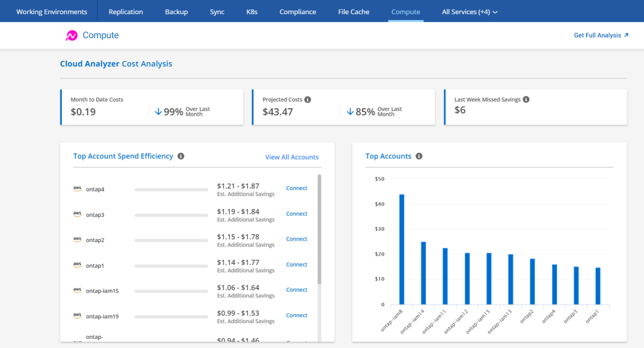Viewport: 644px width, 348px height.
Task: Connect the ontap-iam15 account
Action: tap(297, 290)
